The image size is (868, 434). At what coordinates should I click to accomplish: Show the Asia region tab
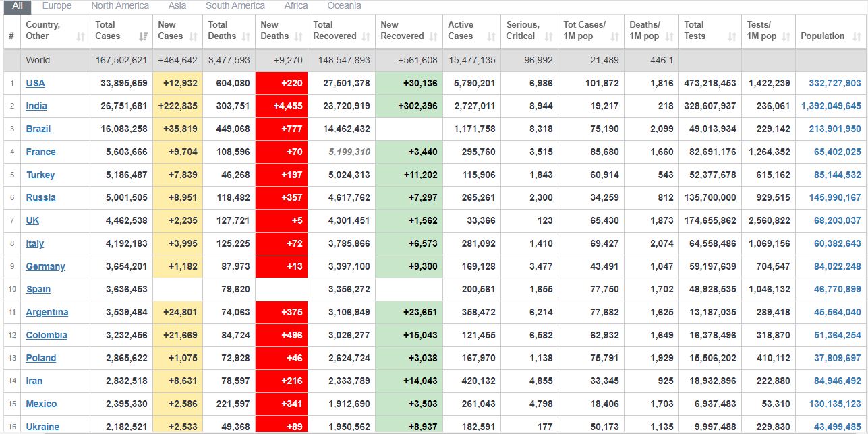point(177,5)
